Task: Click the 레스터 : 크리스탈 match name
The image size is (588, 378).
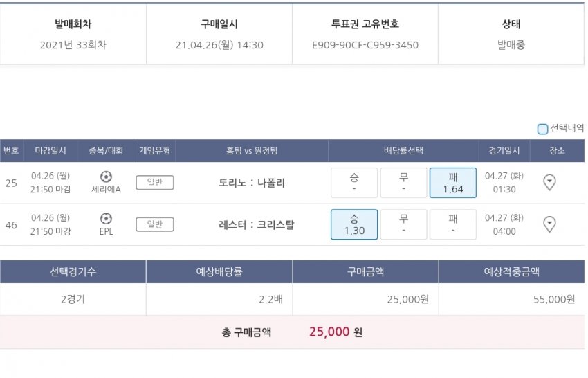Action: (252, 225)
